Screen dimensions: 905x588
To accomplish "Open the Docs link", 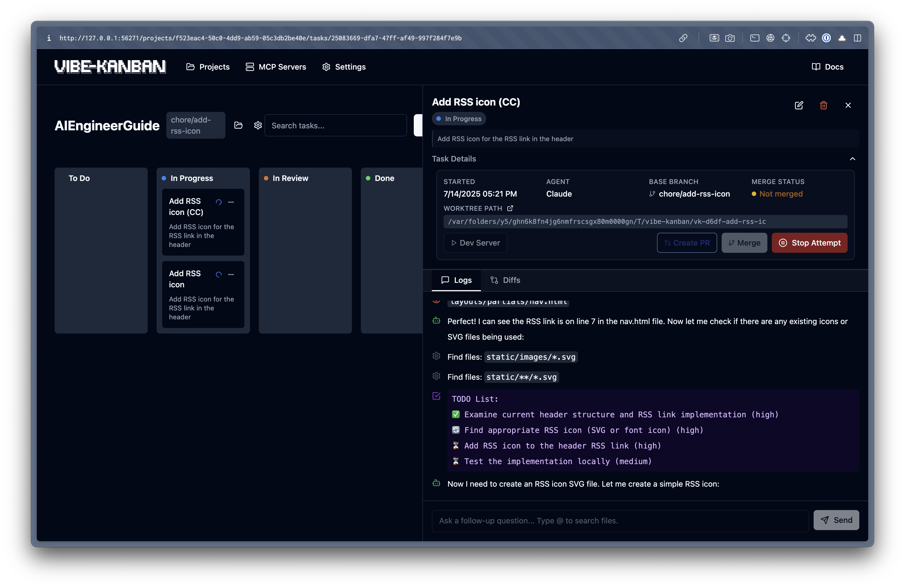I will (x=828, y=67).
